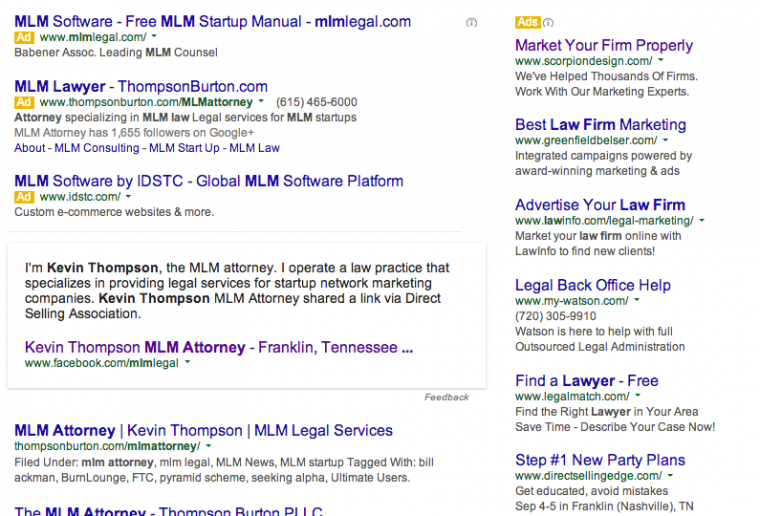This screenshot has width=760, height=516.
Task: Click the www.legalmatch.com/ URL text
Action: (572, 396)
